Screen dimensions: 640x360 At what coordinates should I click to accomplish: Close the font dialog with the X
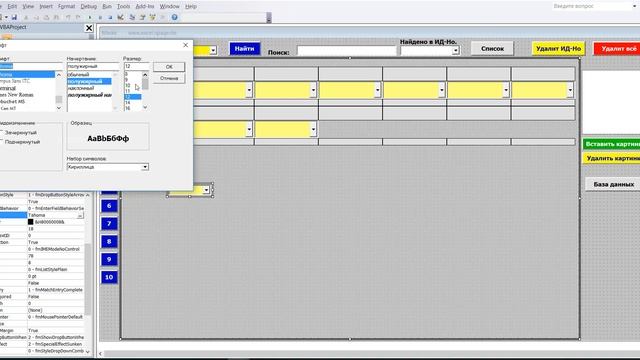(x=186, y=45)
